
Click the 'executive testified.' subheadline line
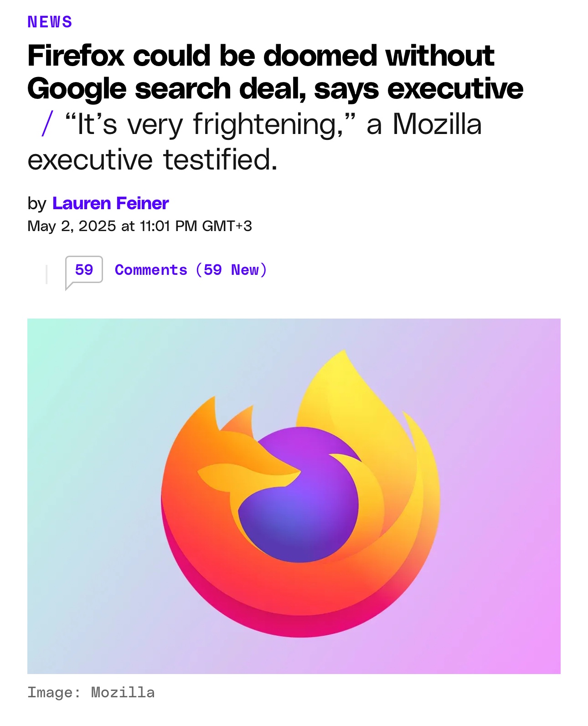pos(152,160)
